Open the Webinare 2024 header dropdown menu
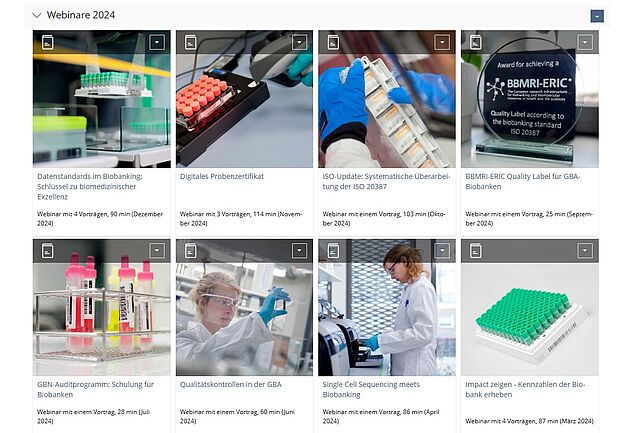635x433 pixels. [597, 16]
